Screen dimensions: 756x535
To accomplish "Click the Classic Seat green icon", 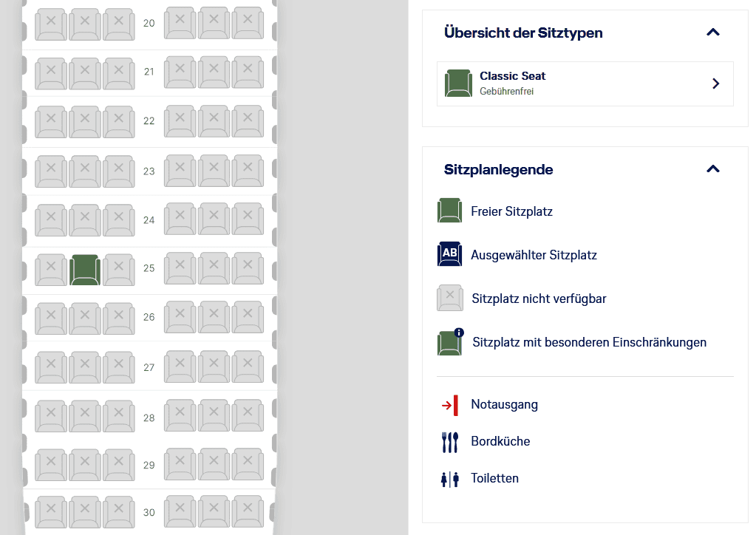I will (x=458, y=84).
